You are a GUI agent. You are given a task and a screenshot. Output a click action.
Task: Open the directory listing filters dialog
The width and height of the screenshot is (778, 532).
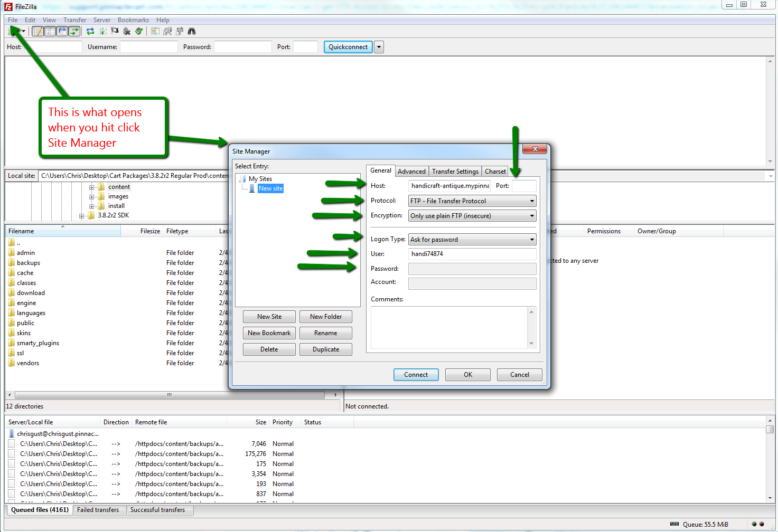click(155, 32)
